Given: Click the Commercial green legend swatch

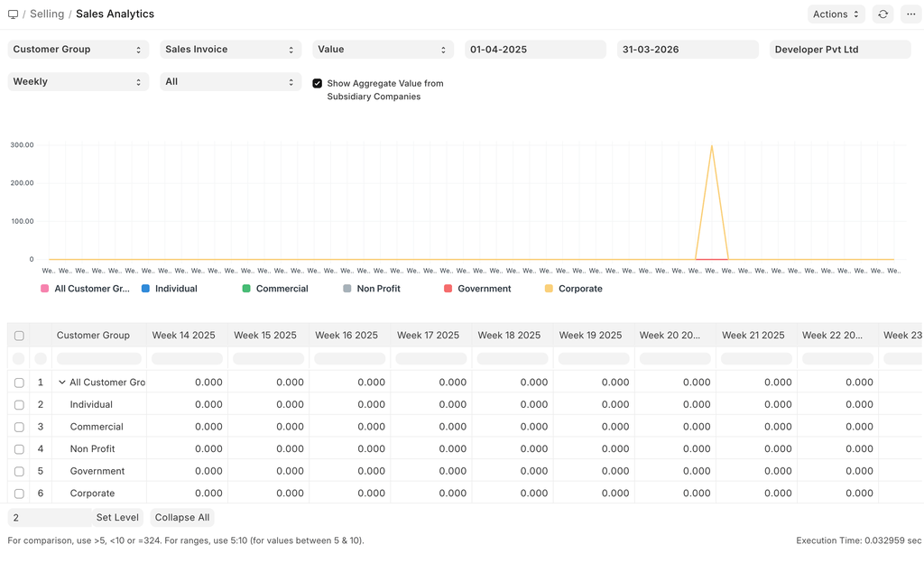Looking at the screenshot, I should 246,289.
